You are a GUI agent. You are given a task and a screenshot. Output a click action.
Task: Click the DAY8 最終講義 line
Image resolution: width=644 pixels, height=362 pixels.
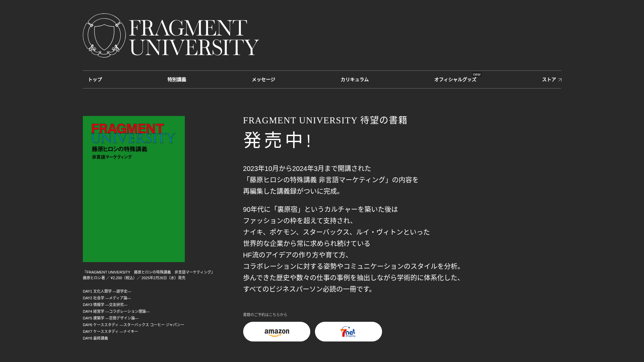(96, 338)
